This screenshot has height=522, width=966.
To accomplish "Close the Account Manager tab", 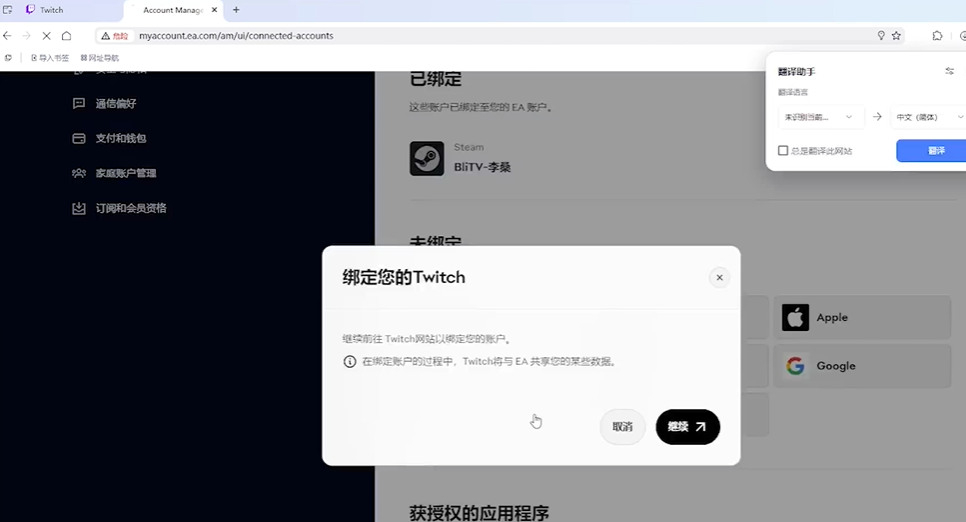I will point(214,10).
